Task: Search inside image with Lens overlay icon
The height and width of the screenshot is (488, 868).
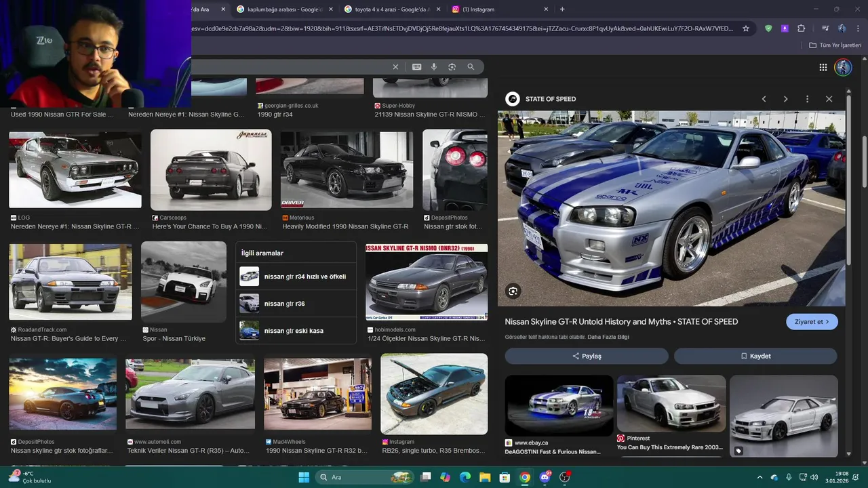Action: coord(513,291)
